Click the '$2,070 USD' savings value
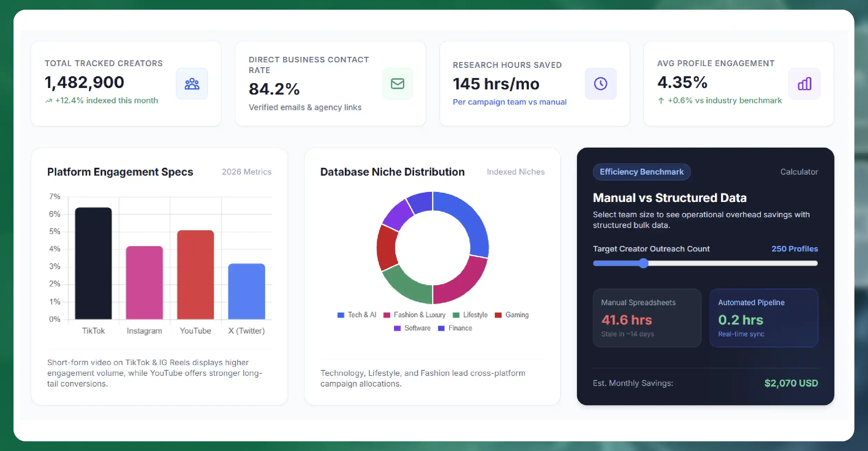868x451 pixels. [791, 383]
